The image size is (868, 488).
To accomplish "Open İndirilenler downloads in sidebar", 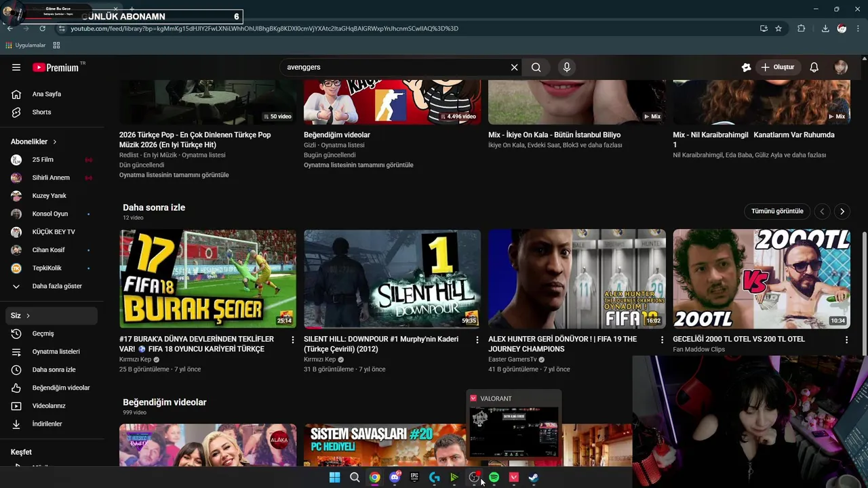I will click(52, 424).
